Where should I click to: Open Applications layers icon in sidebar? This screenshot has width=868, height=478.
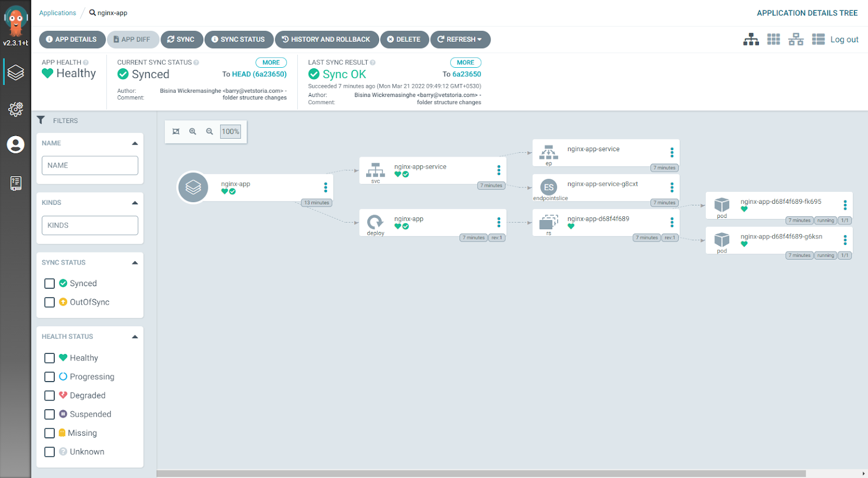[x=16, y=72]
